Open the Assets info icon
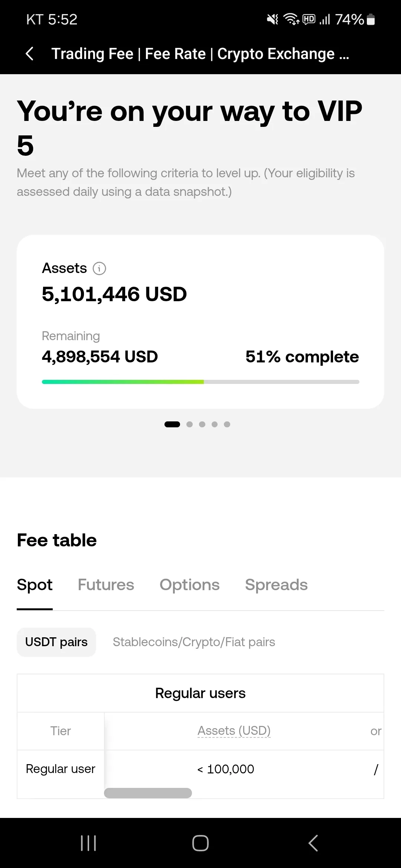This screenshot has width=401, height=868. click(99, 268)
